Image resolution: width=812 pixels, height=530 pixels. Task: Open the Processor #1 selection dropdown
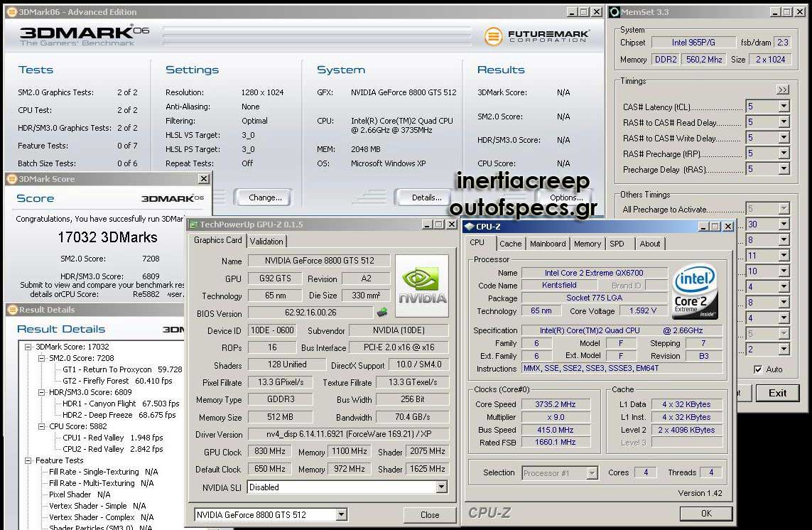[x=592, y=472]
